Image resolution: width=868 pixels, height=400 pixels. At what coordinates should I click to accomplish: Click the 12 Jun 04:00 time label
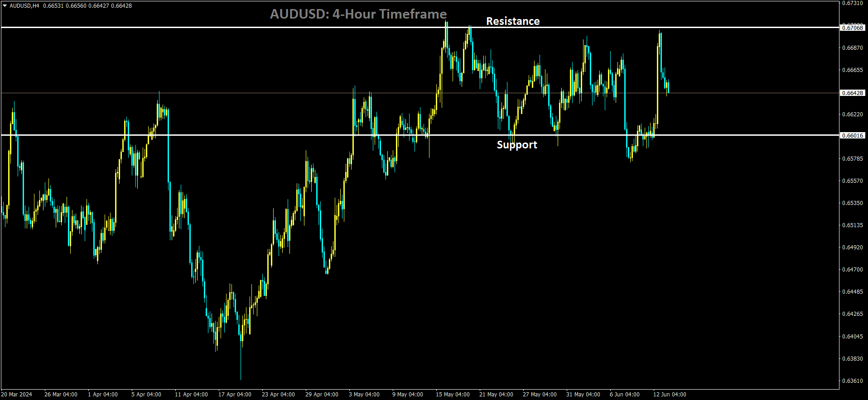click(x=670, y=395)
